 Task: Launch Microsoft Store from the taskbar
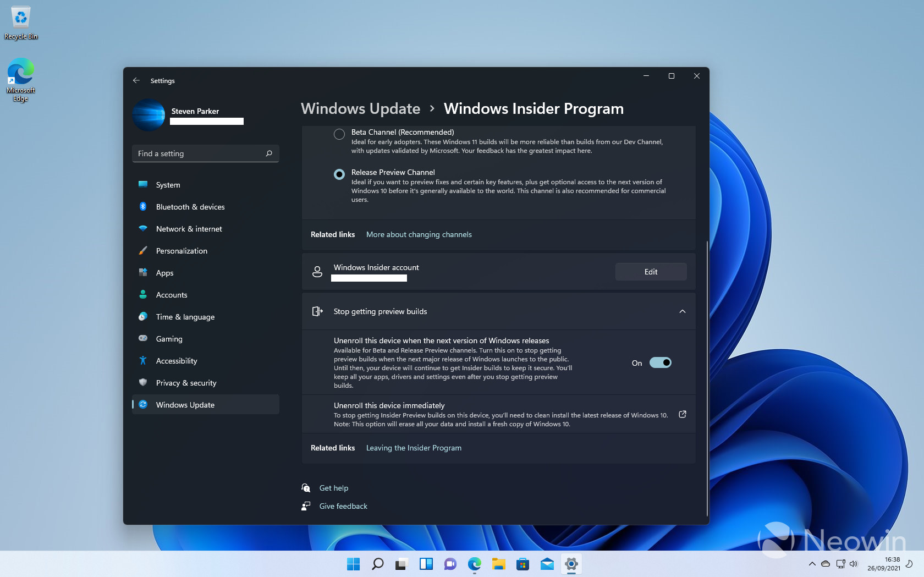point(522,564)
